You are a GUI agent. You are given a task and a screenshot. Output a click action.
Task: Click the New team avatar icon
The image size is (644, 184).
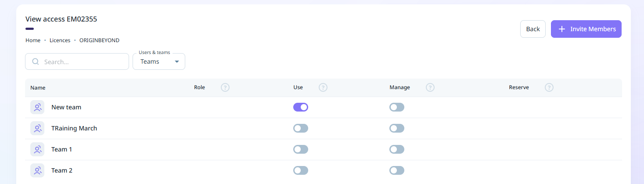coord(37,107)
